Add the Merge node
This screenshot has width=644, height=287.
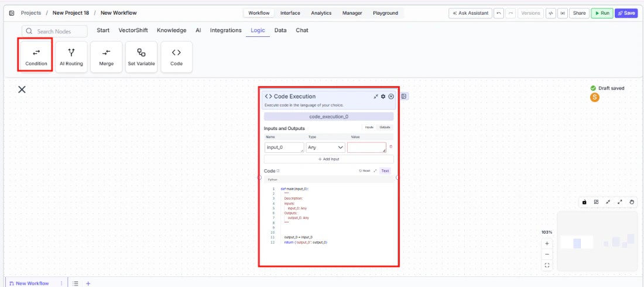(107, 57)
